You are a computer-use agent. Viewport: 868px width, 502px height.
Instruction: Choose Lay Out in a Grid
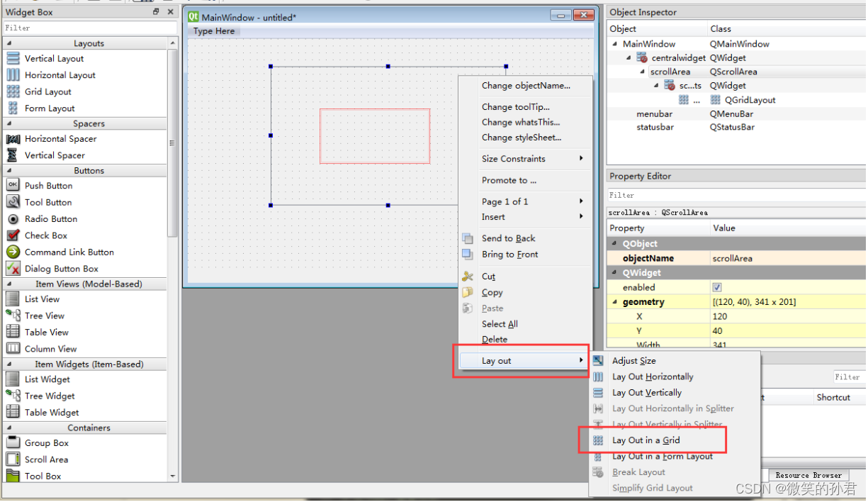[648, 440]
